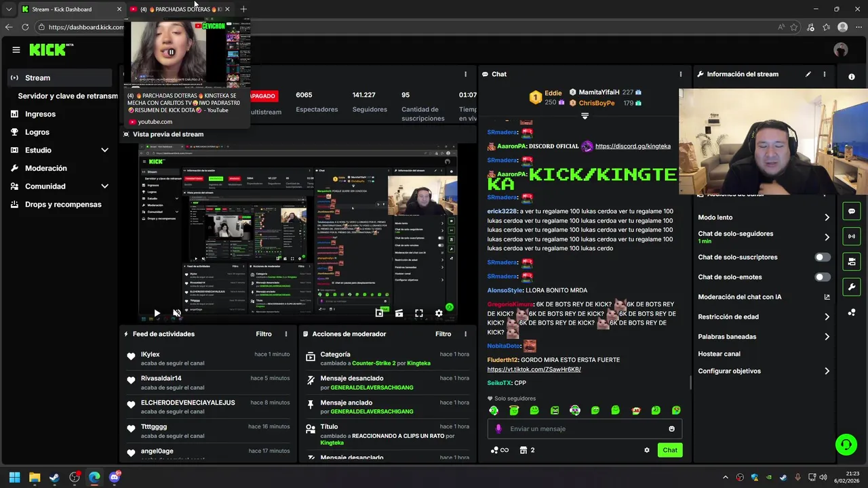Click username erick3228 in chat

coord(502,211)
